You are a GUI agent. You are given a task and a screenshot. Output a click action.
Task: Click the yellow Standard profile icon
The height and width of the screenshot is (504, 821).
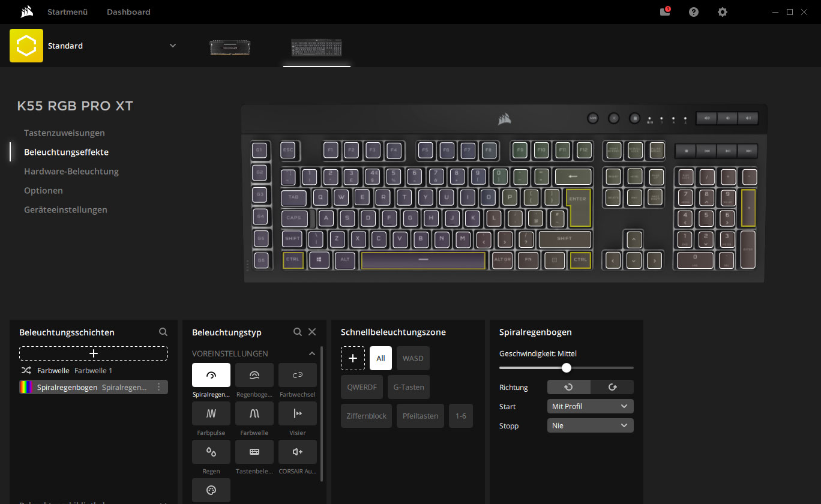[x=26, y=46]
